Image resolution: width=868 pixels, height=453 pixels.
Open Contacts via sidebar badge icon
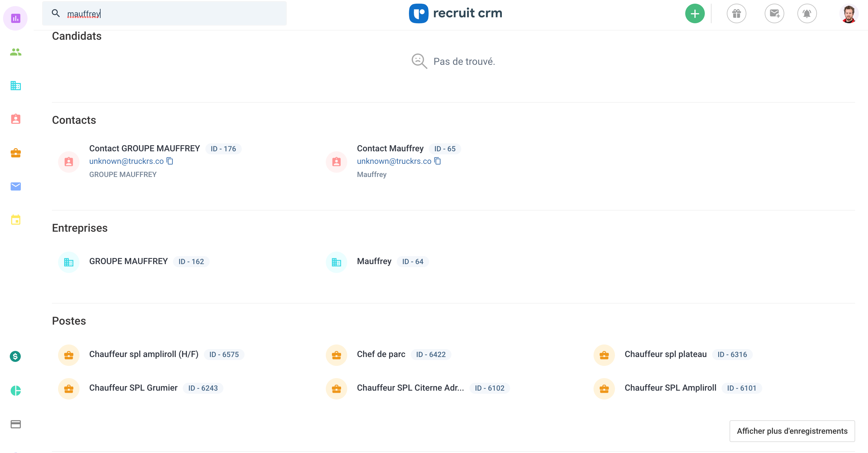(x=16, y=119)
